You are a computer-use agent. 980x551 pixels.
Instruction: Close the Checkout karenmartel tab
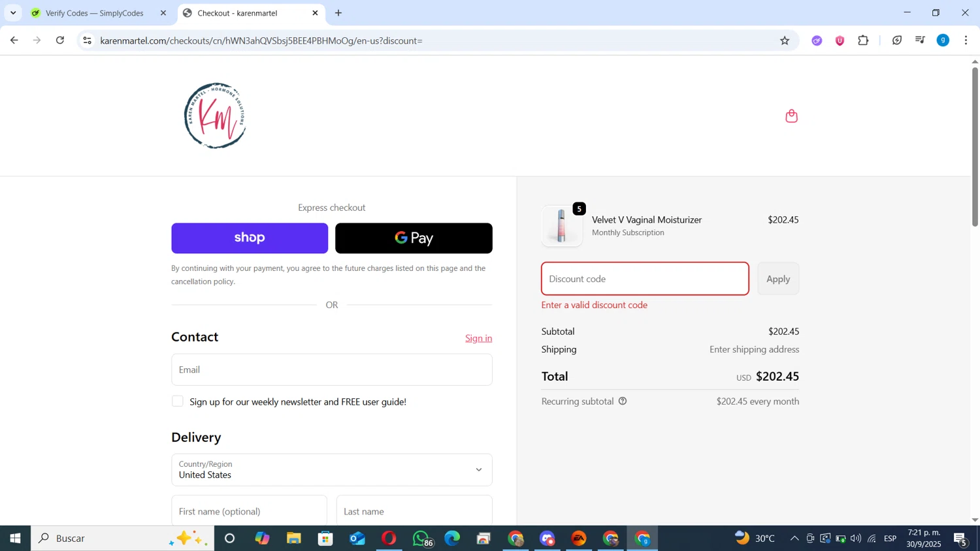(x=315, y=13)
